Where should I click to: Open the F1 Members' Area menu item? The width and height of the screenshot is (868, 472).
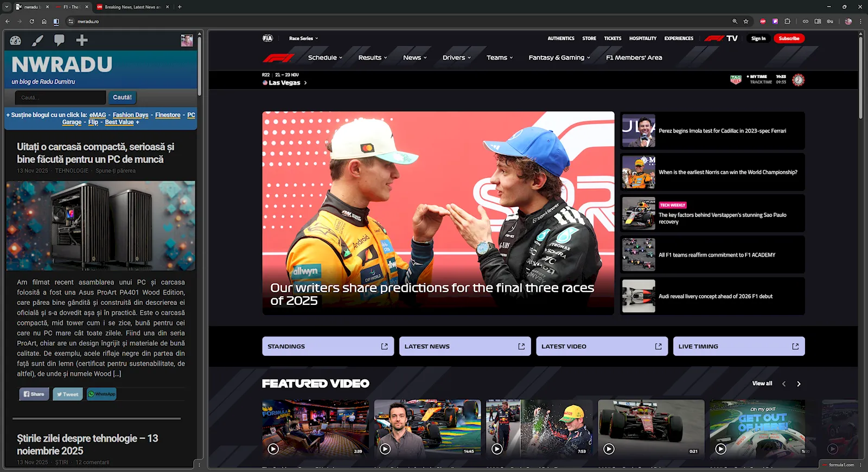(634, 58)
